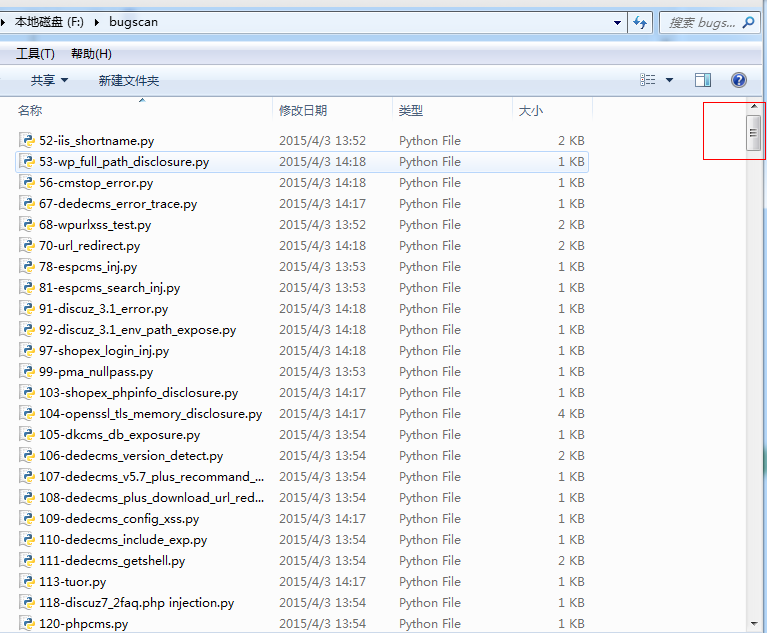Open the view options dropdown arrow

669,80
